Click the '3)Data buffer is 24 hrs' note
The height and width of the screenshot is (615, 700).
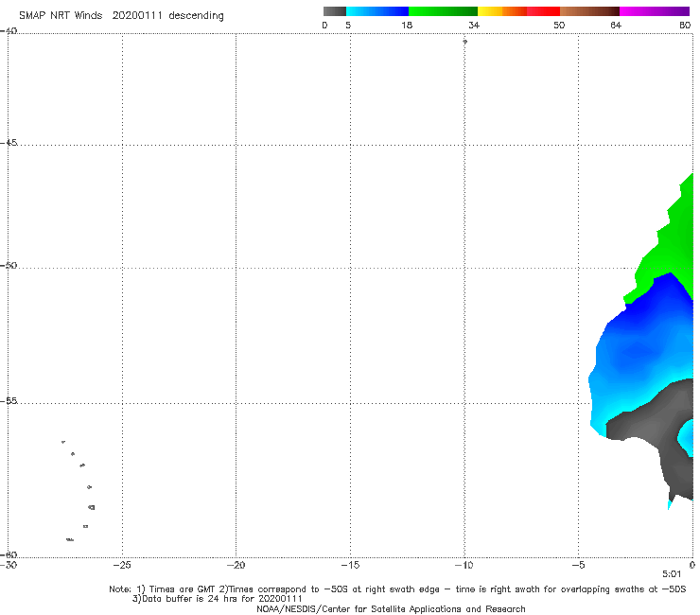(218, 599)
